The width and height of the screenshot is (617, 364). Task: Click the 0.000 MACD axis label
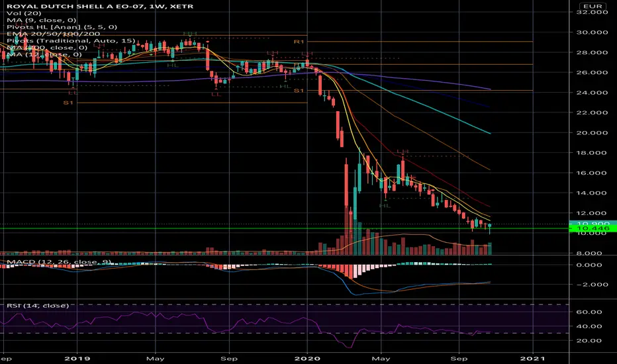[x=589, y=265]
